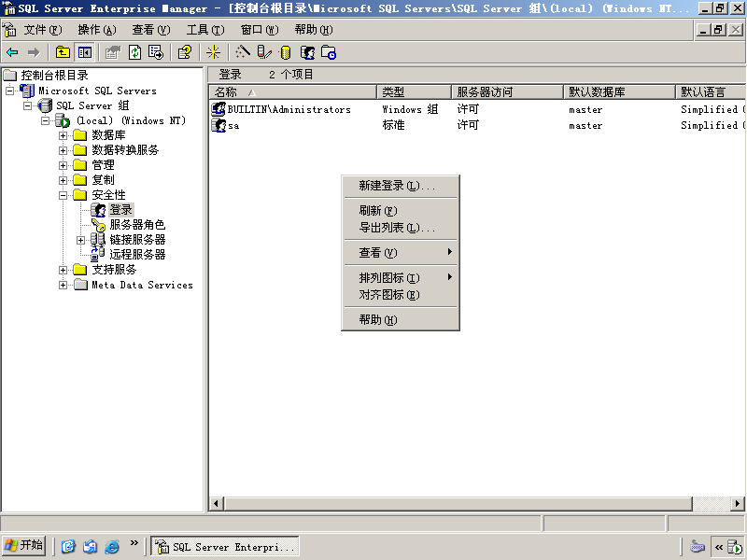Open the 操作(A) menu
747x560 pixels.
click(97, 30)
